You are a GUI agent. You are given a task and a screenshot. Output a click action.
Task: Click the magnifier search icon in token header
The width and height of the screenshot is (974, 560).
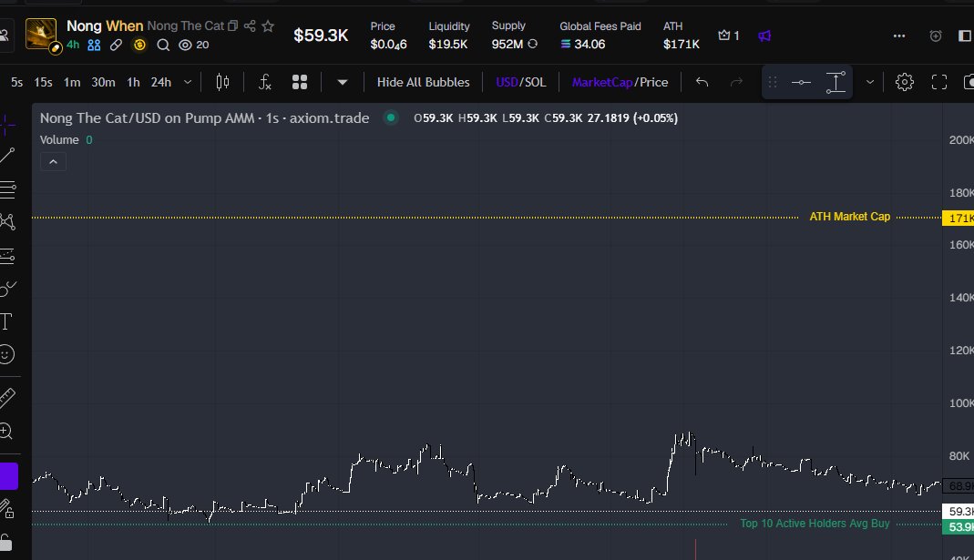pos(163,45)
